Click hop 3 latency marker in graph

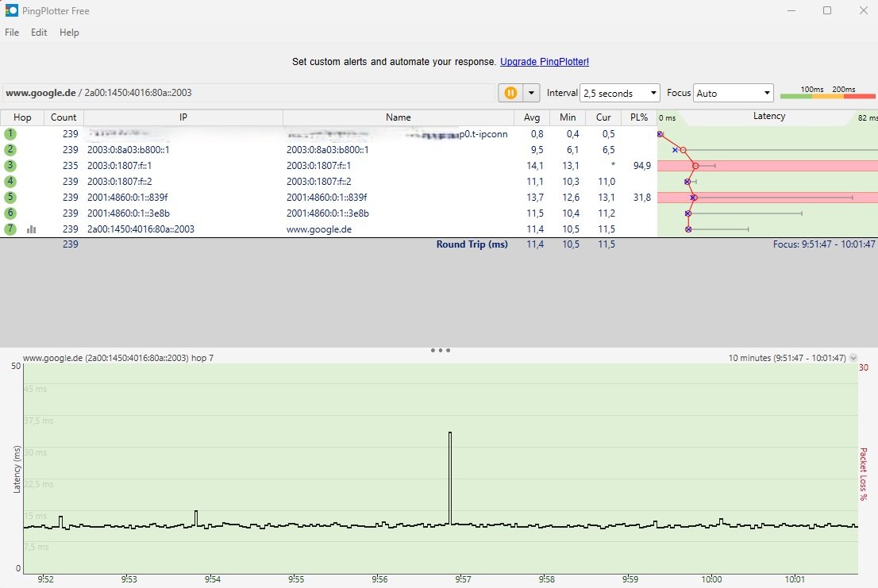pos(695,166)
